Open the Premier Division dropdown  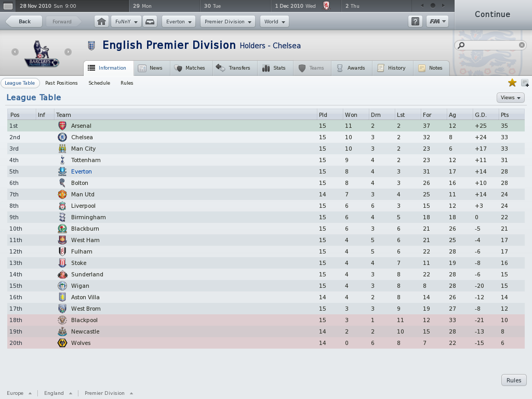(228, 22)
